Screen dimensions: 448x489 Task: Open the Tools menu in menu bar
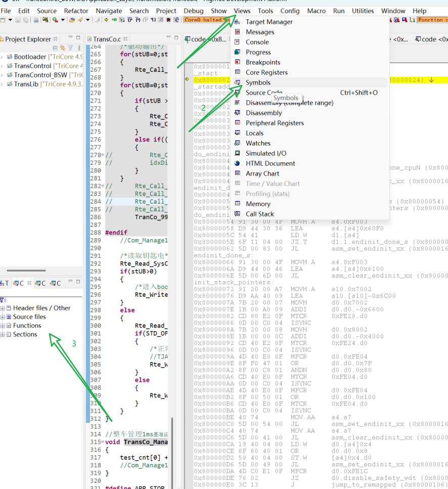coord(265,11)
